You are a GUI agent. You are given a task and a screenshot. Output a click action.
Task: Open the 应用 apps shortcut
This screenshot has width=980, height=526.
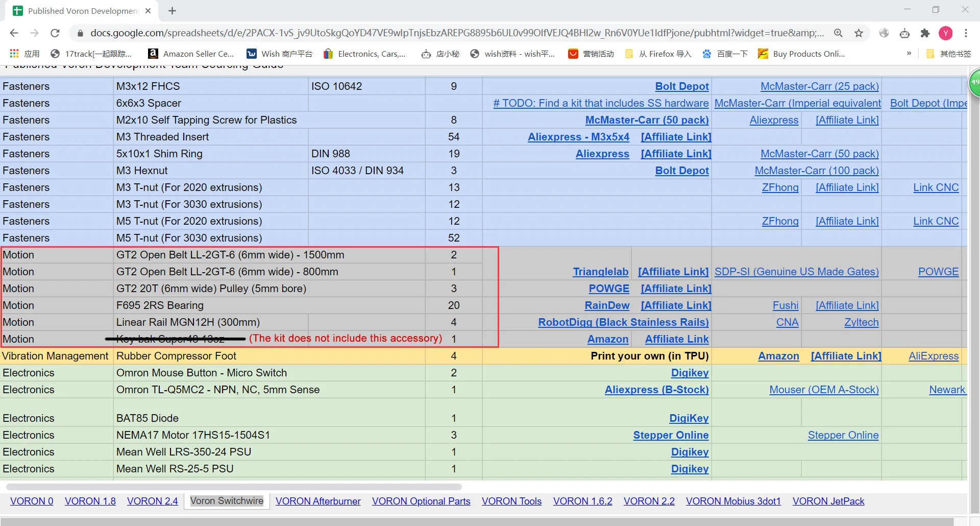coord(24,54)
